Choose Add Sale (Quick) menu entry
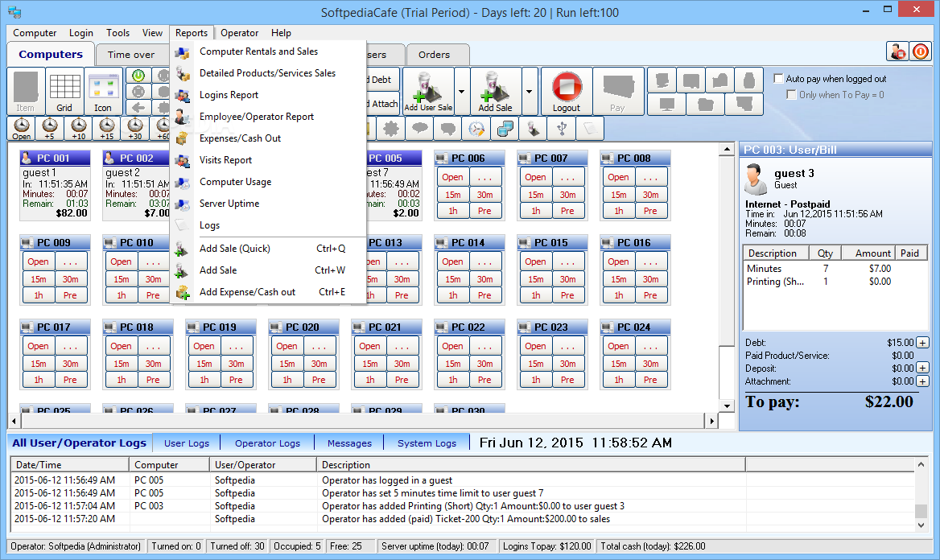 (268, 249)
